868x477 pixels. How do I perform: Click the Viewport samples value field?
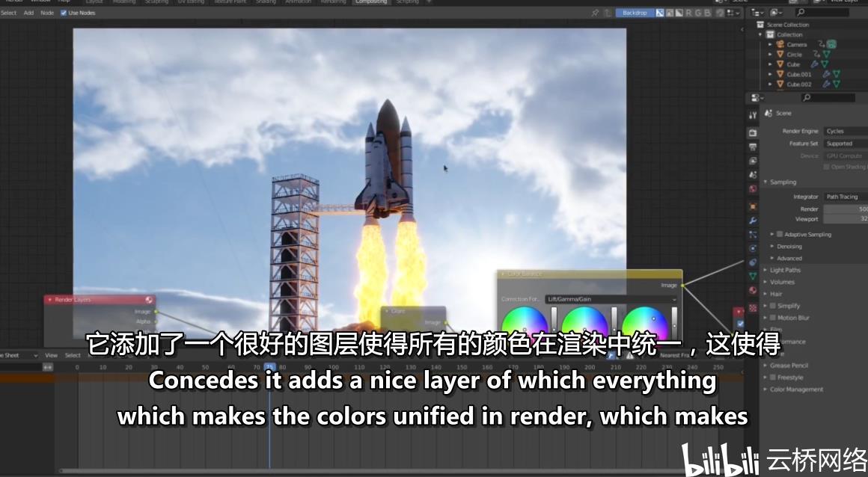coord(846,218)
